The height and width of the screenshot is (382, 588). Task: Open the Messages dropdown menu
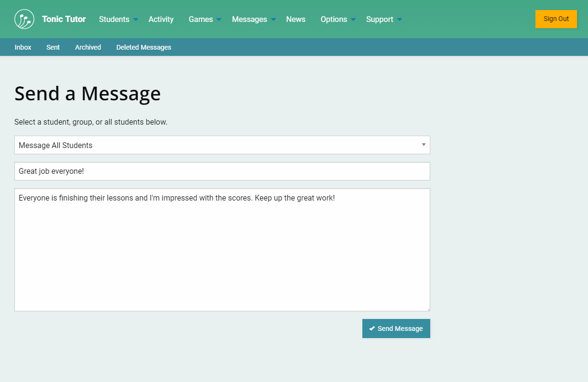(253, 19)
